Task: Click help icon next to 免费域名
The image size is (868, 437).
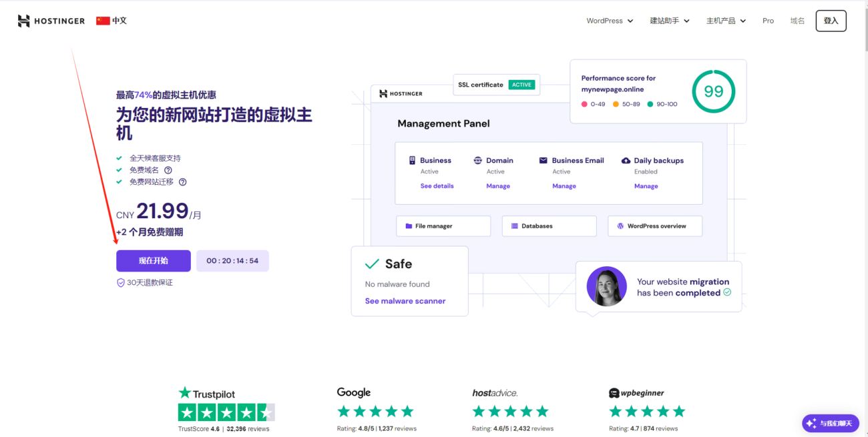Action: click(x=168, y=170)
